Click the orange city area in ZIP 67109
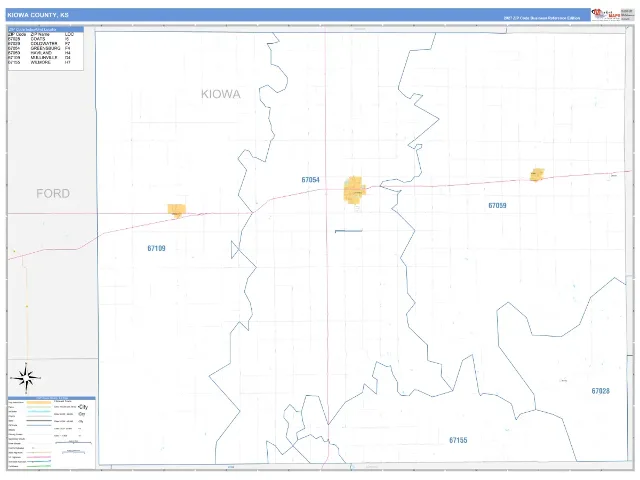 pyautogui.click(x=177, y=210)
